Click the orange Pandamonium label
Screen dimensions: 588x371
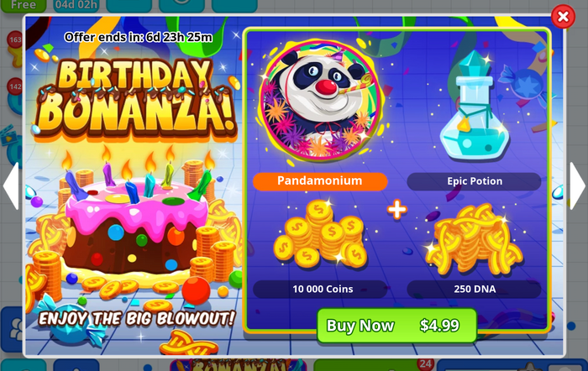point(320,181)
